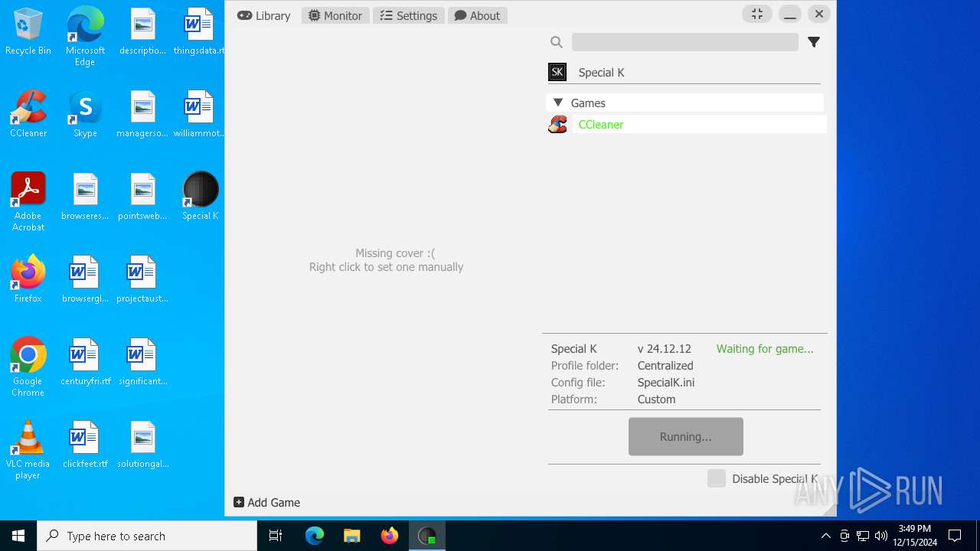
Task: Close the Special K window
Action: pos(819,14)
